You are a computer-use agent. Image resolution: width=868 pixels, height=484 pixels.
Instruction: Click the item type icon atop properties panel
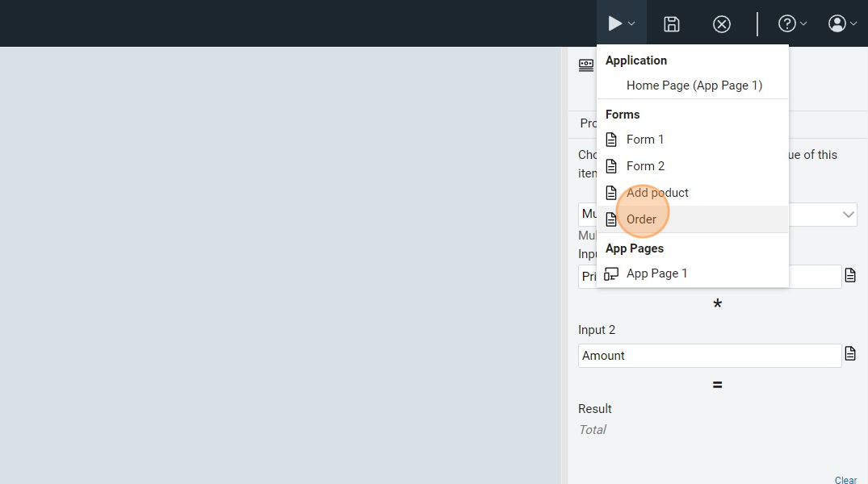[x=586, y=65]
